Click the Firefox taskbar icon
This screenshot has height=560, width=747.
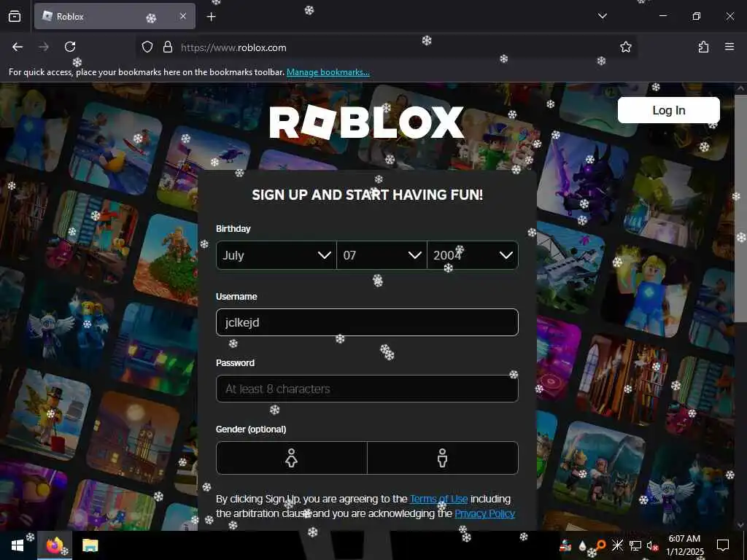click(x=55, y=545)
